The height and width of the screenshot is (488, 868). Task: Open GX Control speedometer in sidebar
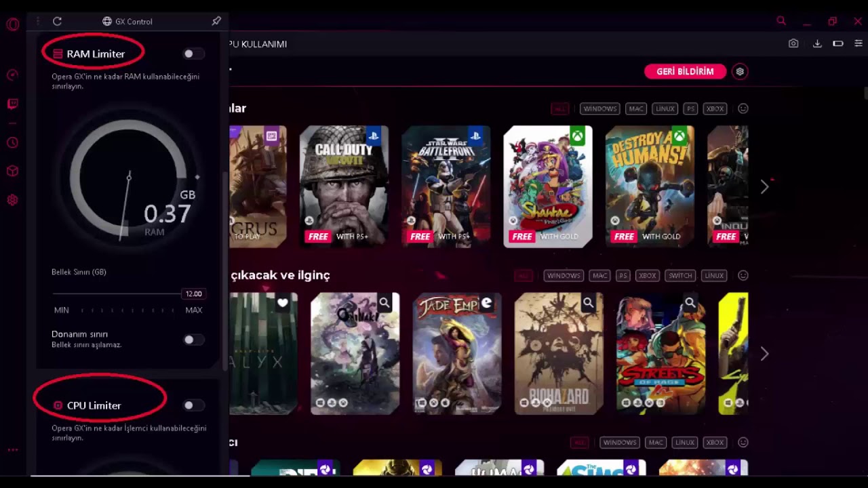pos(12,75)
